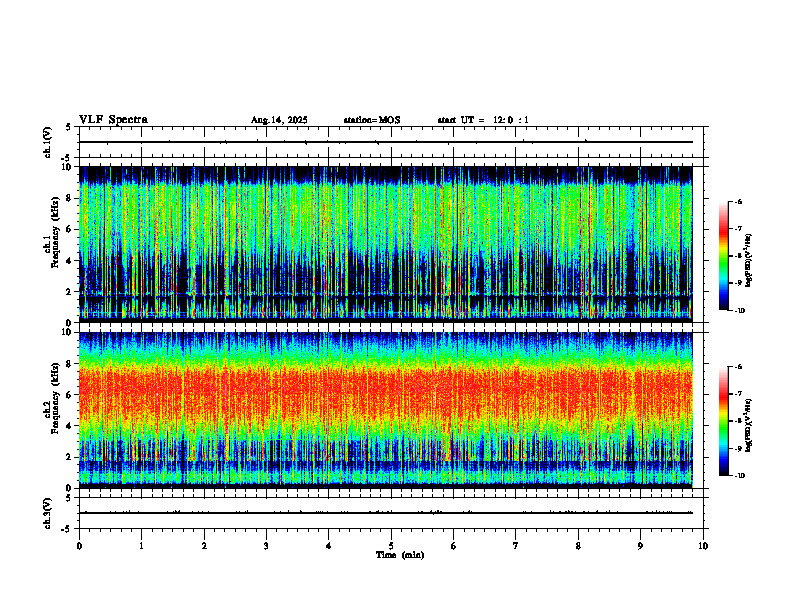Click the time axis tick label "8"
792x612 pixels.
click(x=578, y=546)
